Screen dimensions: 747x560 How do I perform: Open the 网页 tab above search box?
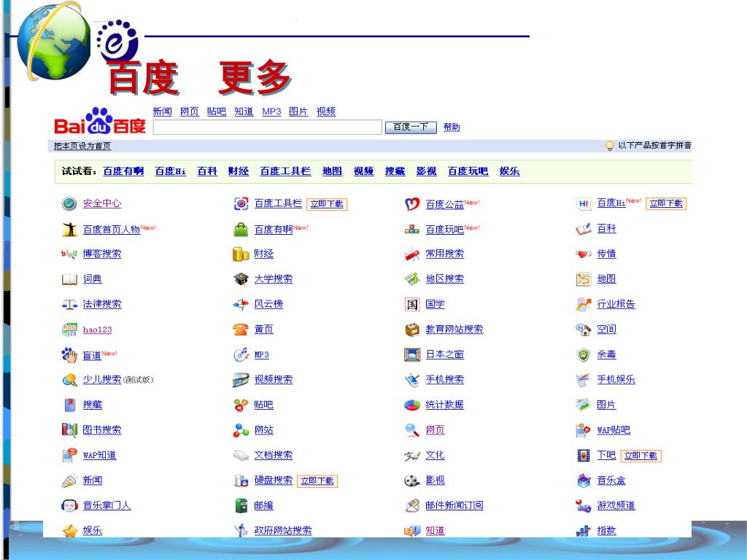[x=190, y=112]
